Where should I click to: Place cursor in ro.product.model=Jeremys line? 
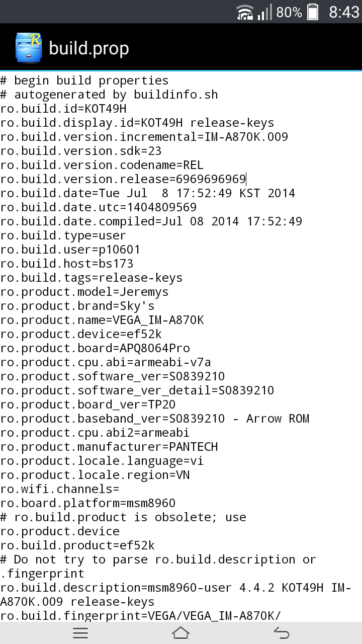(84, 292)
